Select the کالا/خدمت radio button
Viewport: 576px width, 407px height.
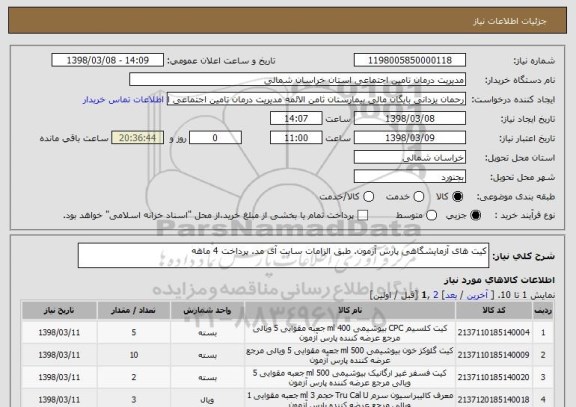tap(368, 197)
